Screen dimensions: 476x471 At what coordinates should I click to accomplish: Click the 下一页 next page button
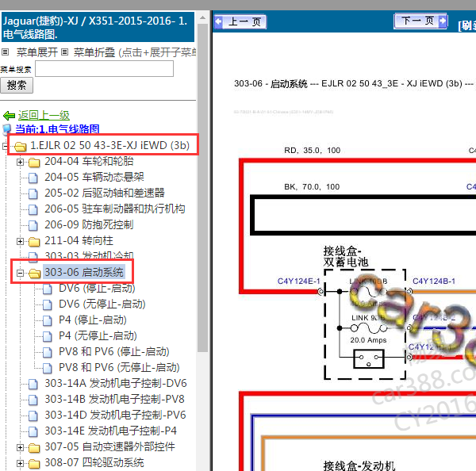420,21
